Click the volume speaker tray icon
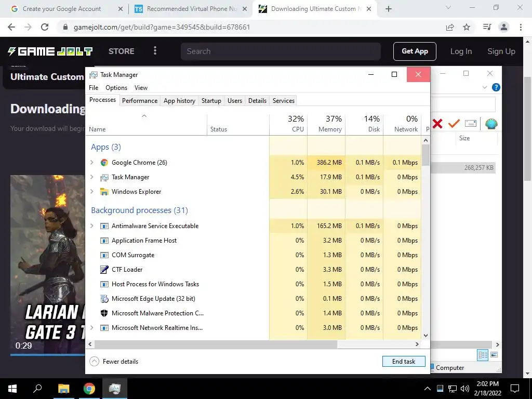 coord(465,389)
